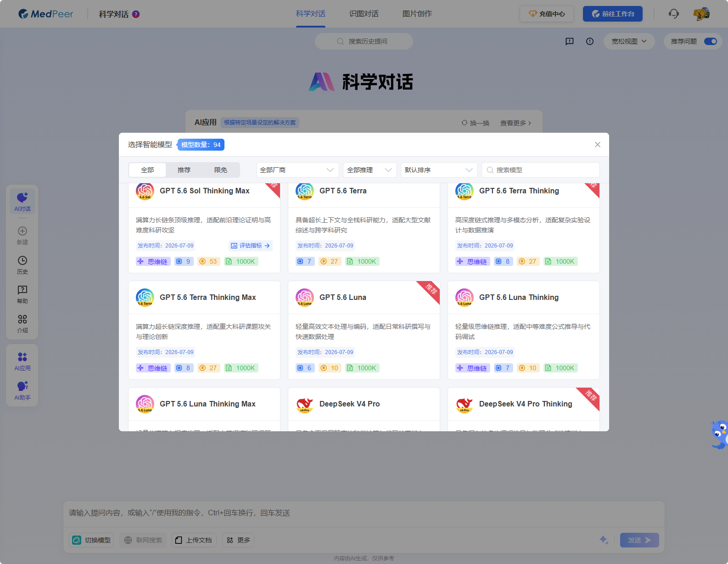The height and width of the screenshot is (564, 728).
Task: Click 切换模型 switch model button
Action: (x=92, y=540)
